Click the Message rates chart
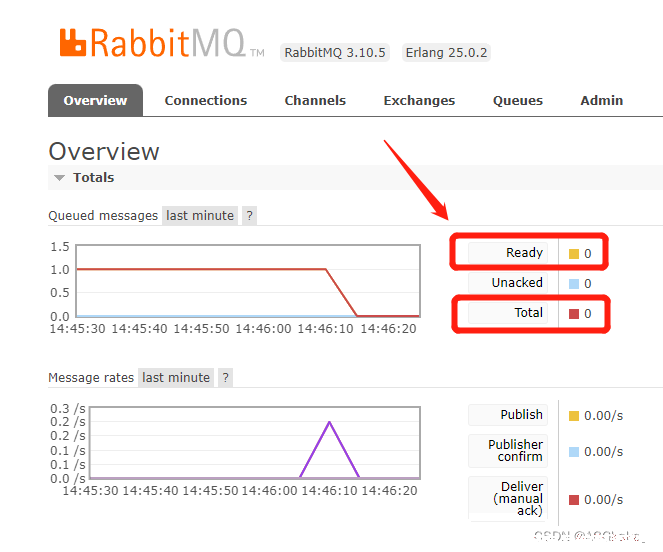This screenshot has width=663, height=552. coord(255,443)
